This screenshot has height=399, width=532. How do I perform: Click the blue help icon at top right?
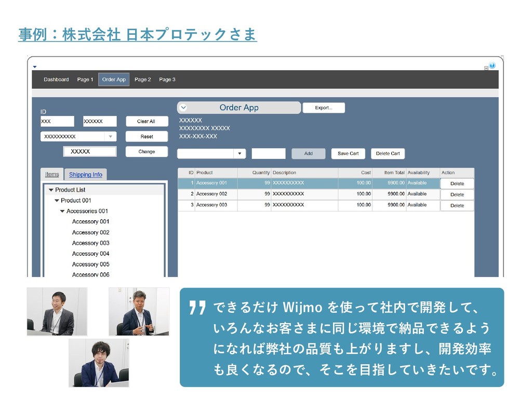pos(492,65)
